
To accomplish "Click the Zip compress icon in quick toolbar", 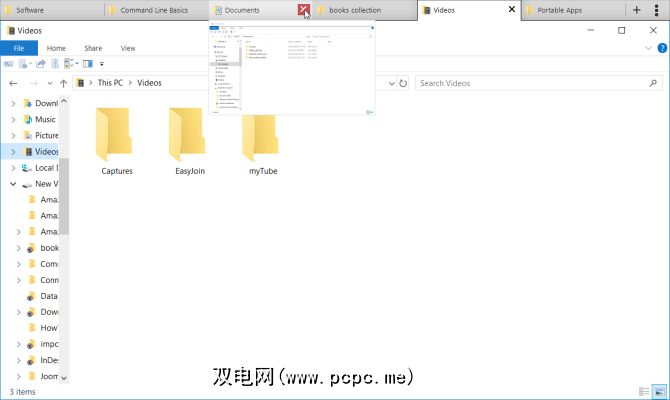I will point(55,64).
